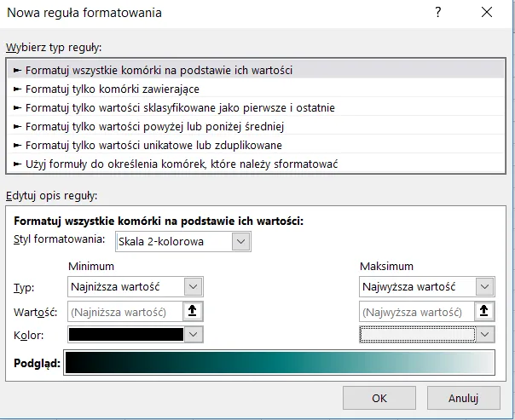Click the Minimum Wartość input field

tap(124, 312)
